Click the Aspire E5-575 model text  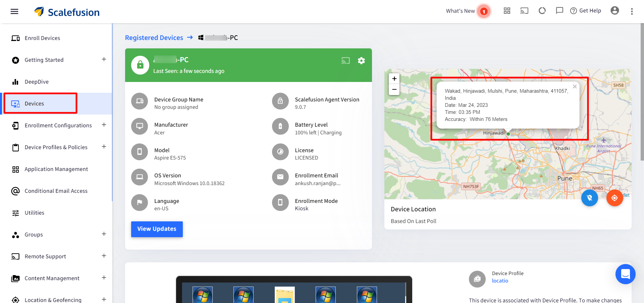click(x=170, y=158)
